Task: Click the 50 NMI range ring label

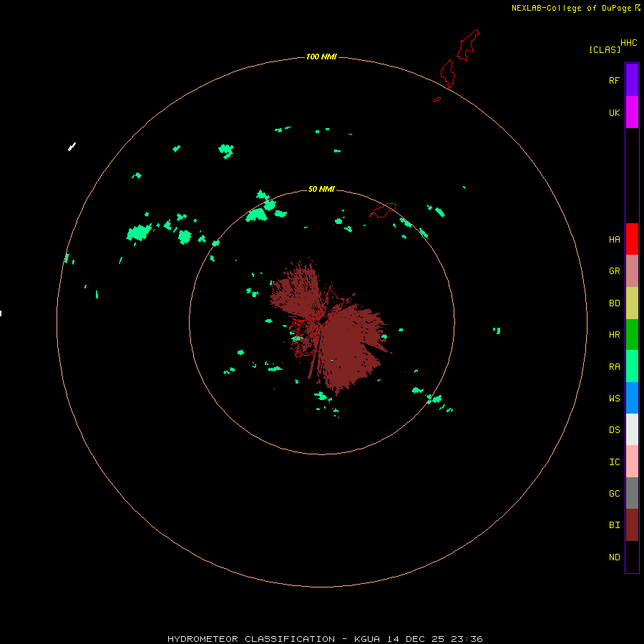Action: click(321, 189)
